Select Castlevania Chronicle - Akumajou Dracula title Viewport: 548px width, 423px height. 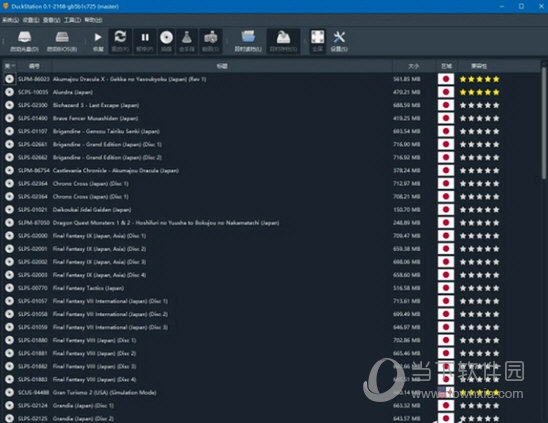[116, 170]
